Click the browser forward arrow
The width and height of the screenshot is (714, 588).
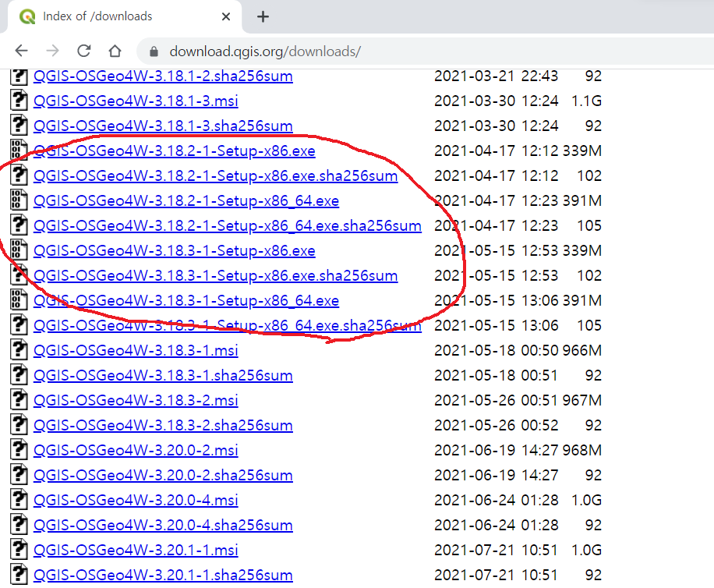[x=53, y=51]
